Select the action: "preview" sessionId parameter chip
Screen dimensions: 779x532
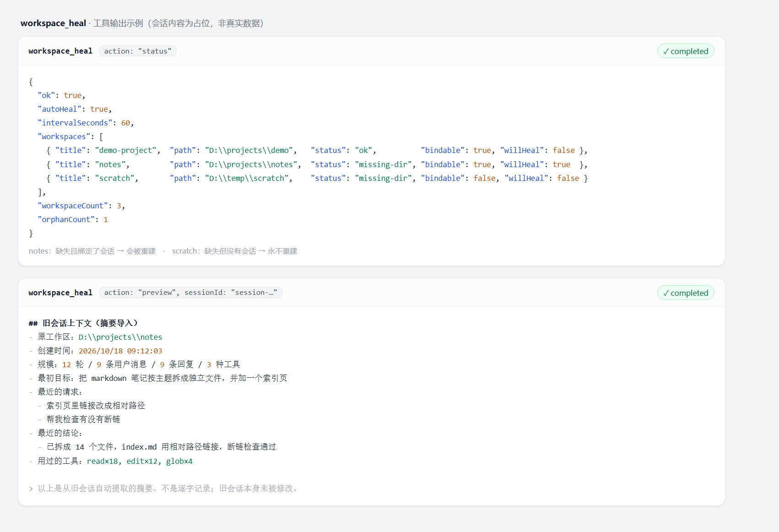[190, 293]
